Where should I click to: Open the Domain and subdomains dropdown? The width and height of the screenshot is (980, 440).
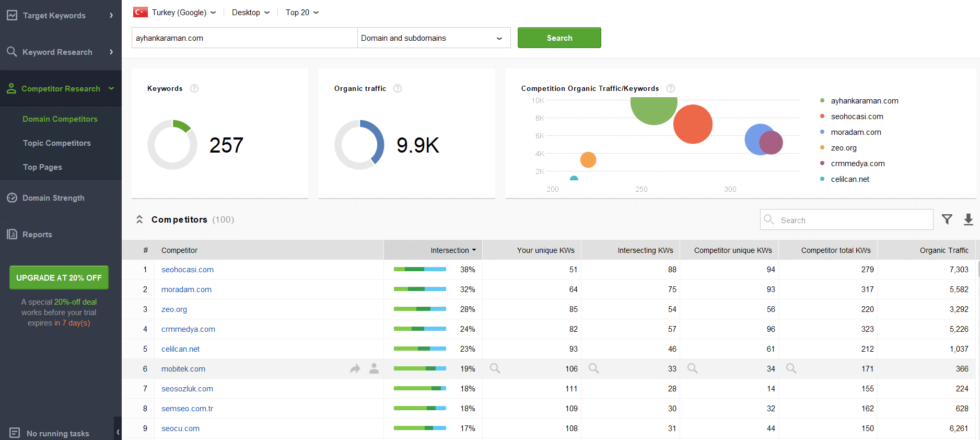pos(434,38)
